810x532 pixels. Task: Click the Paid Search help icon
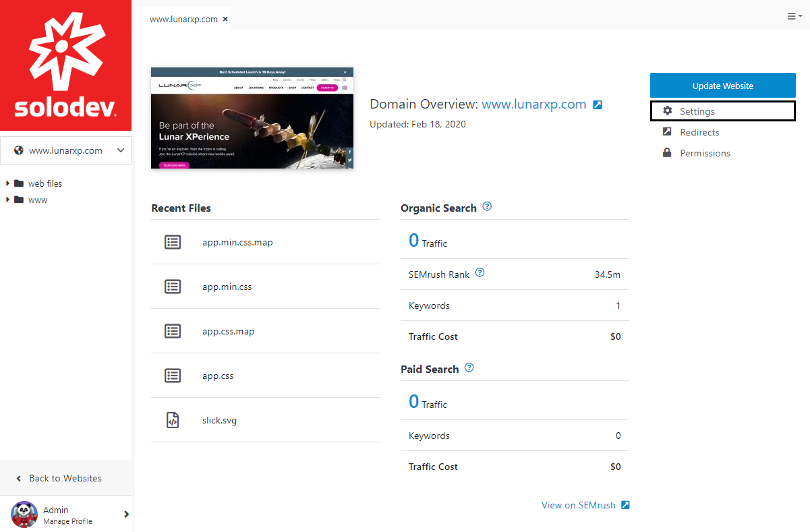click(x=469, y=368)
